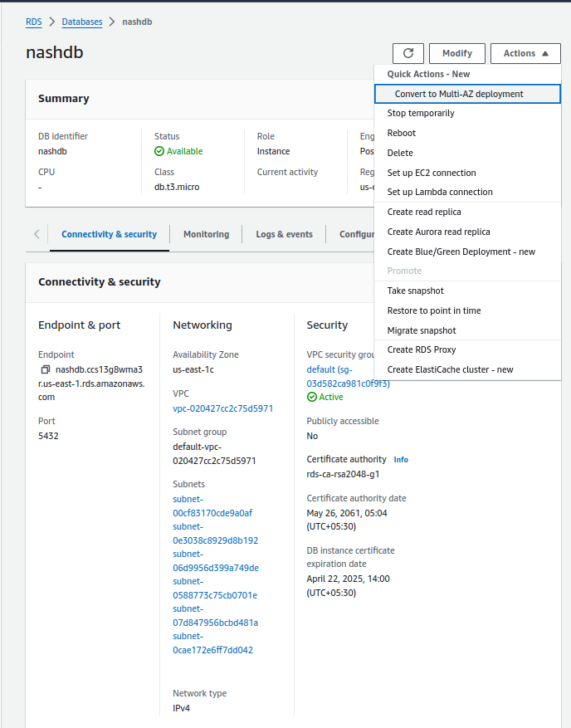Copy the endpoint using the copy icon

46,369
